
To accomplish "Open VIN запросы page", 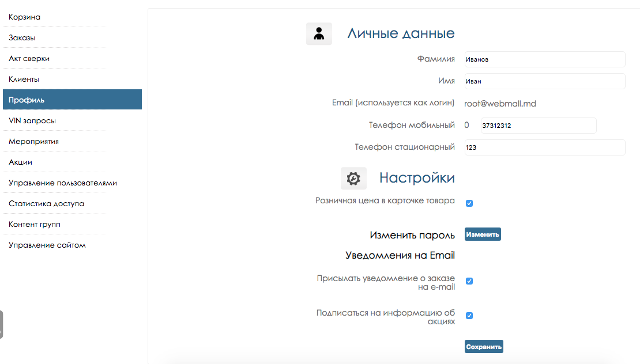I will coord(32,121).
